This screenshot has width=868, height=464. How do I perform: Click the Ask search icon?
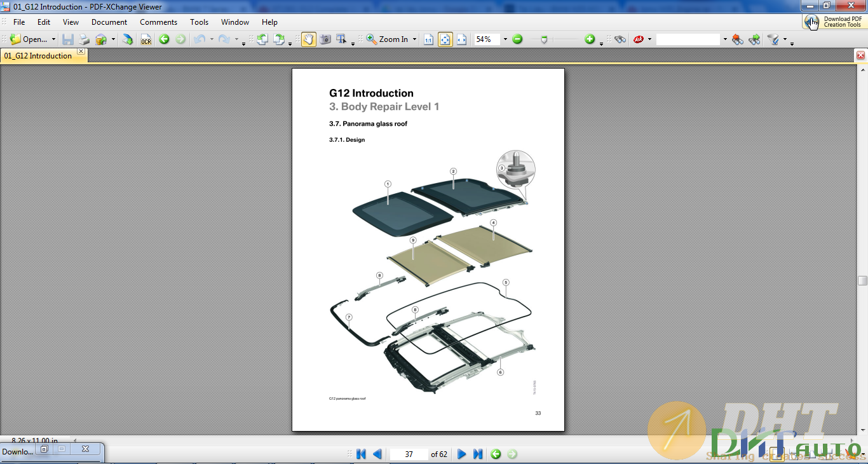[639, 39]
